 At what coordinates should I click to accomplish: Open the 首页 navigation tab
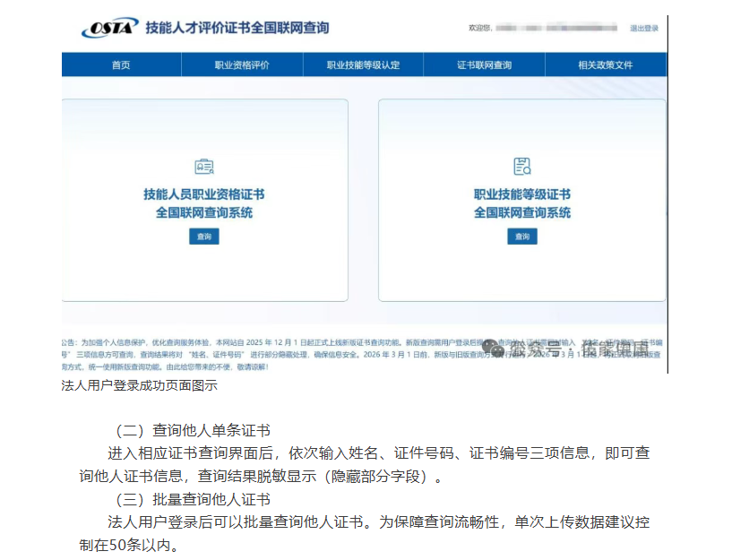pyautogui.click(x=121, y=65)
